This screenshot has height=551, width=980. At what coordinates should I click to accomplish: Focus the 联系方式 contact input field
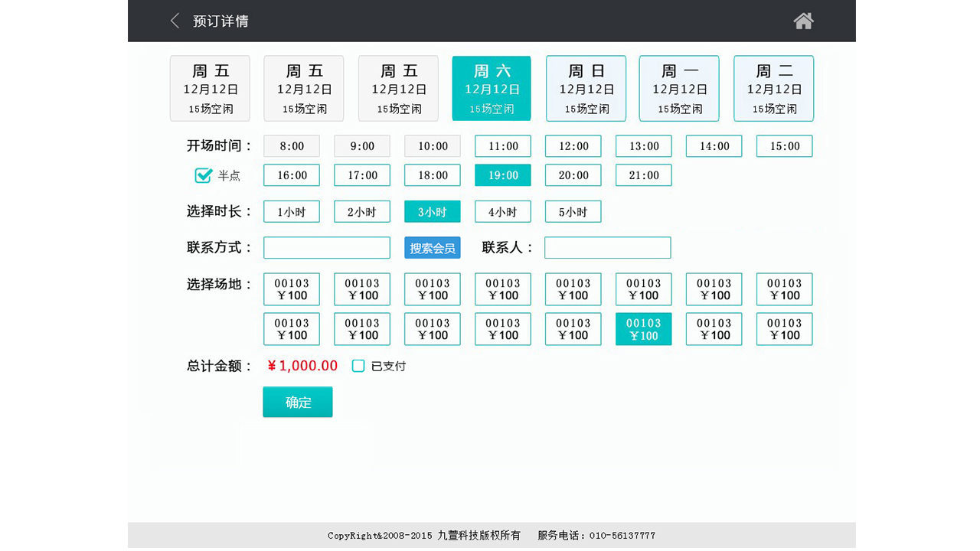[x=327, y=247]
